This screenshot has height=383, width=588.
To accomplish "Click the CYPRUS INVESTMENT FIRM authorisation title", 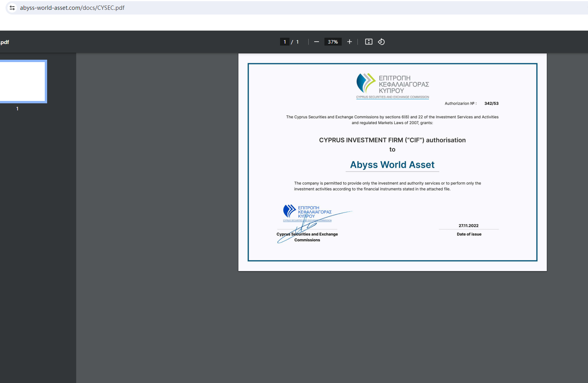I will click(x=392, y=140).
